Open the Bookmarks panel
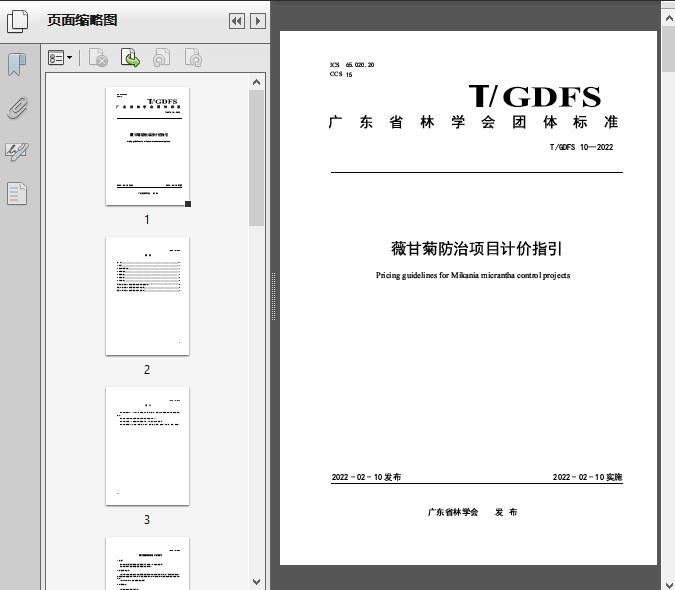Image resolution: width=675 pixels, height=590 pixels. click(x=17, y=65)
